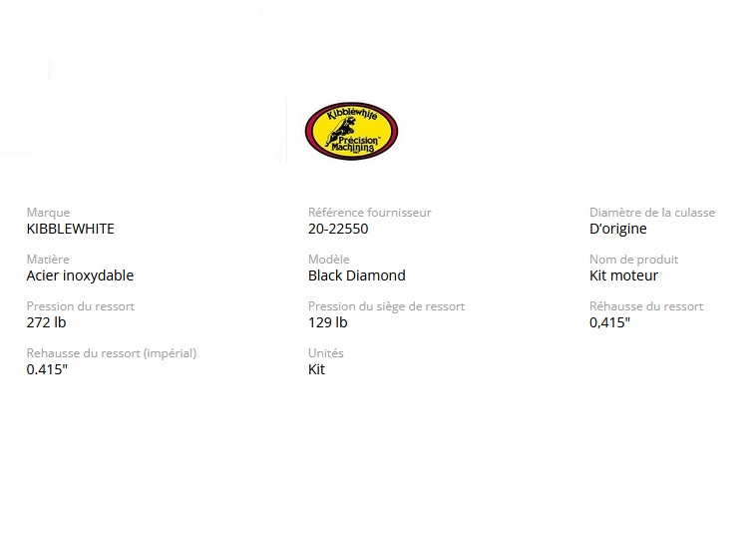756x546 pixels.
Task: Click the Réhausse du ressort label
Action: tap(646, 306)
